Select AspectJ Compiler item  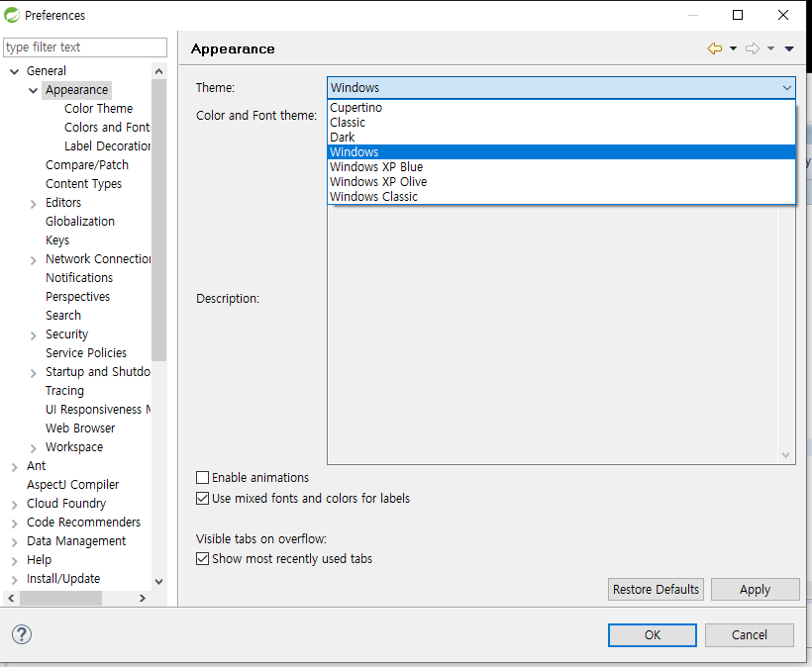tap(73, 484)
